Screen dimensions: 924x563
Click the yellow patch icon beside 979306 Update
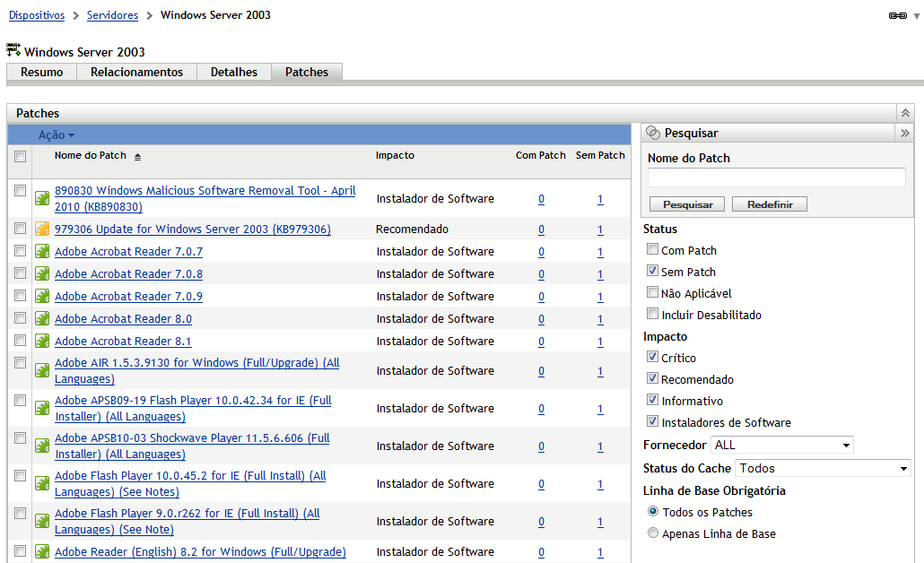tap(41, 229)
